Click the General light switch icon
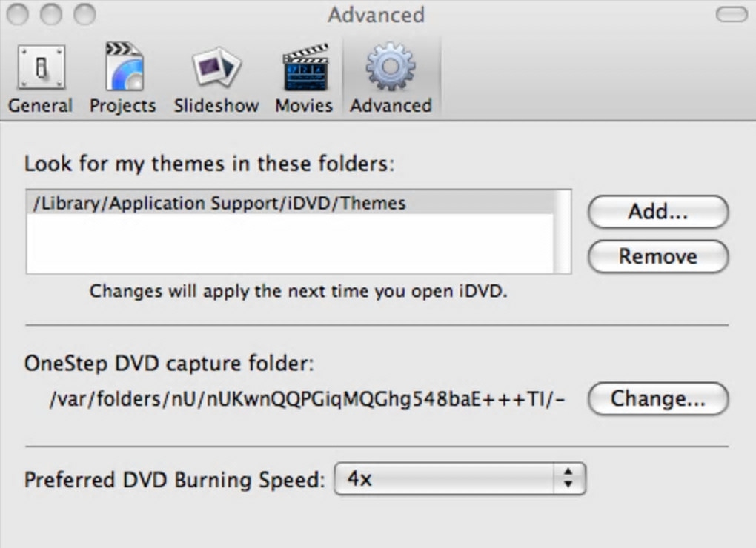756x548 pixels. (x=40, y=67)
